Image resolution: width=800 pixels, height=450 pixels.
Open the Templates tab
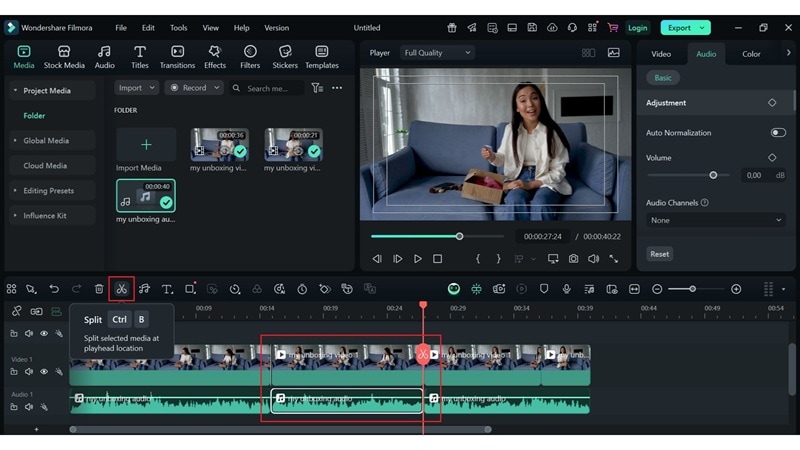322,57
